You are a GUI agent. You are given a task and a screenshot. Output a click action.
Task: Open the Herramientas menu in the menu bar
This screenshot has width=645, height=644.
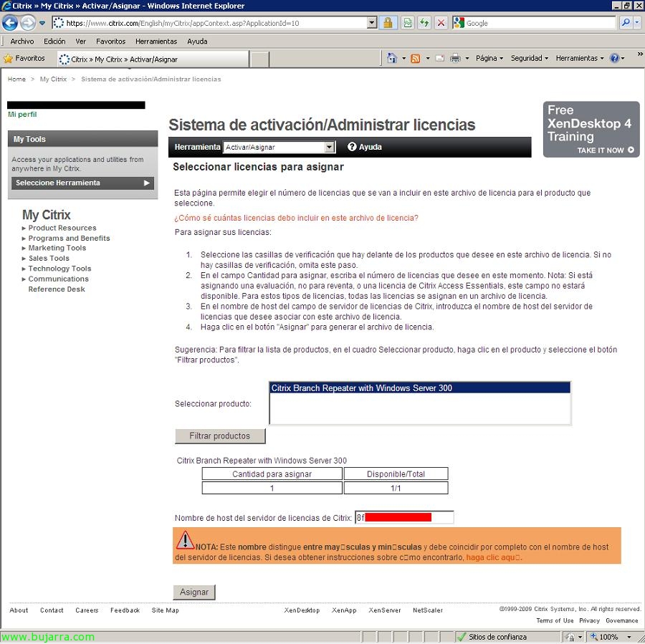point(156,41)
